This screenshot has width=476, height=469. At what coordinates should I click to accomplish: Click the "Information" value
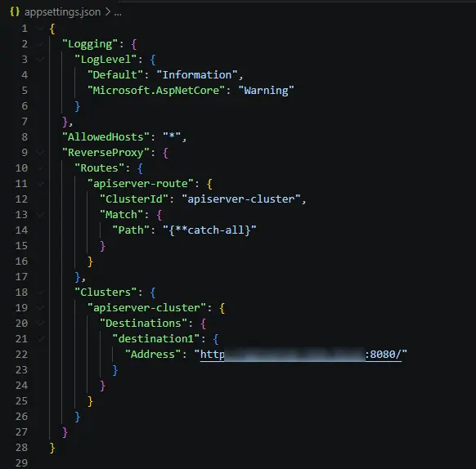pos(197,75)
